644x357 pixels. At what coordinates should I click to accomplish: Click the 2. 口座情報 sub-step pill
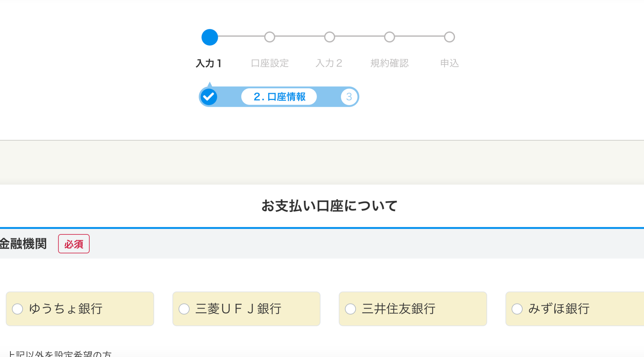coord(279,97)
